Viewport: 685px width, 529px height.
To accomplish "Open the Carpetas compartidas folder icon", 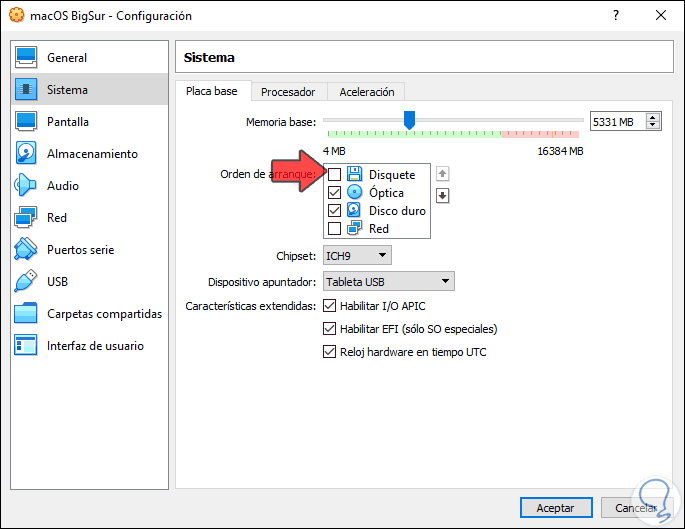I will pos(25,313).
